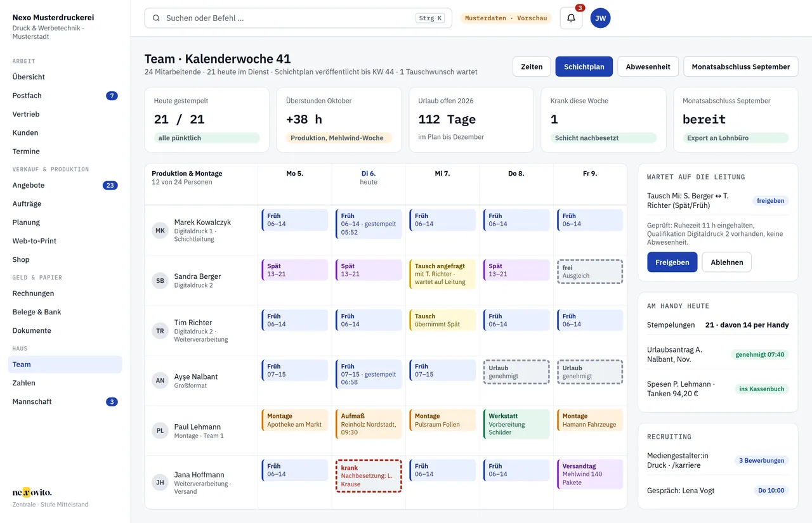The height and width of the screenshot is (523, 812).
Task: Open the JW user avatar menu
Action: [x=601, y=18]
